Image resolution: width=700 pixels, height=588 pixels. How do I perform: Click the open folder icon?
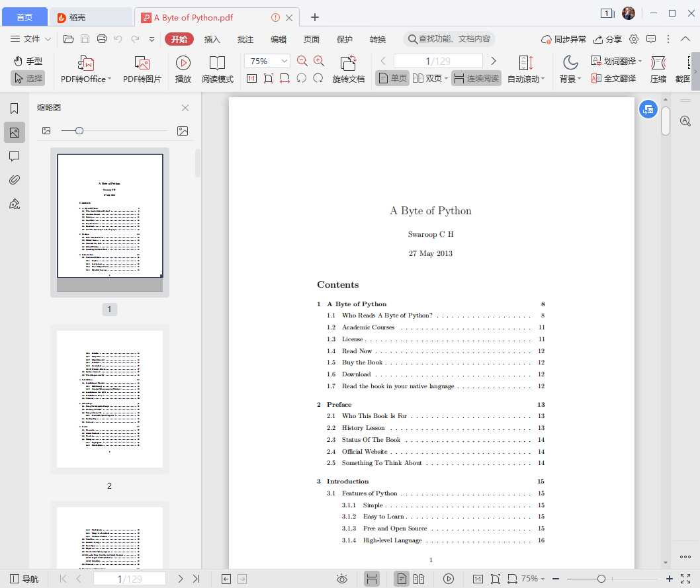coord(68,39)
